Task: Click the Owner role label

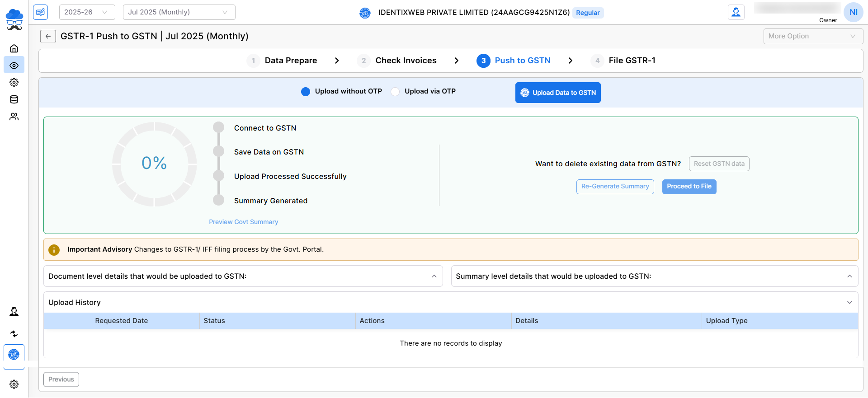Action: [x=828, y=20]
